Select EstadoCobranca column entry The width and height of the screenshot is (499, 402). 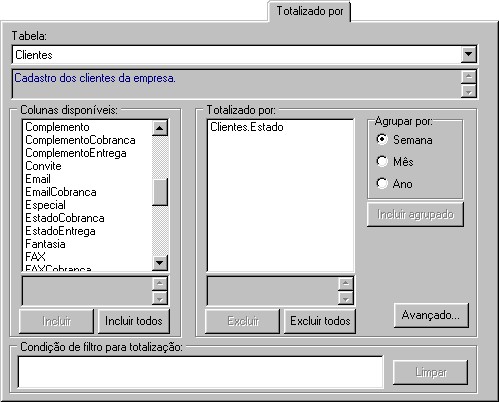pos(65,218)
